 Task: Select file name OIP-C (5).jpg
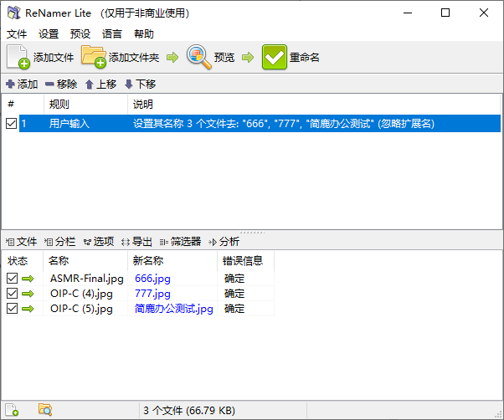point(81,309)
